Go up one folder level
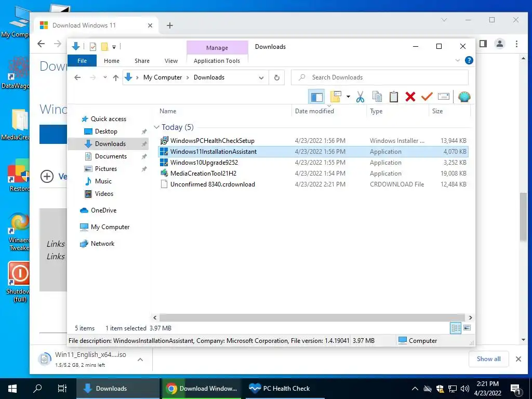Image resolution: width=532 pixels, height=399 pixels. (x=116, y=78)
